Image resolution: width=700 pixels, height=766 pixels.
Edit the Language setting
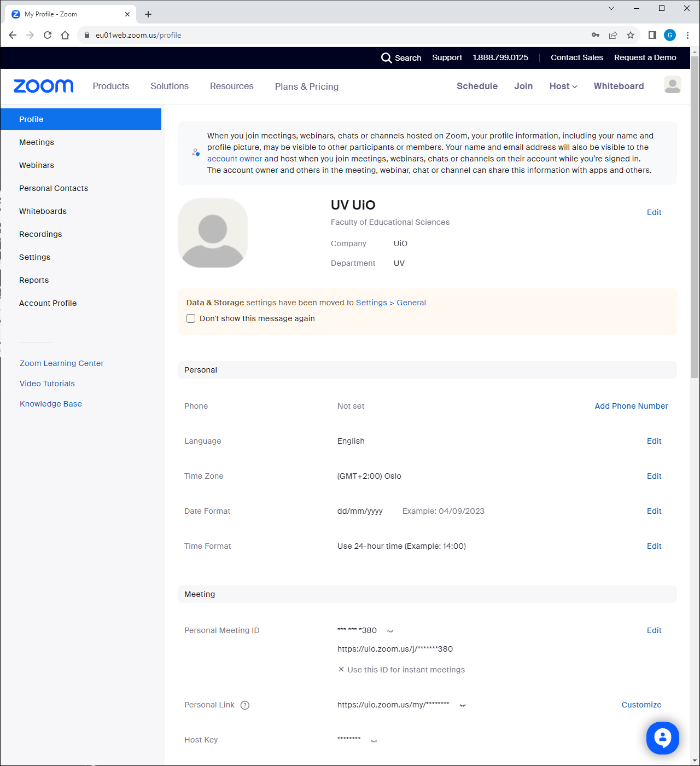click(x=654, y=441)
